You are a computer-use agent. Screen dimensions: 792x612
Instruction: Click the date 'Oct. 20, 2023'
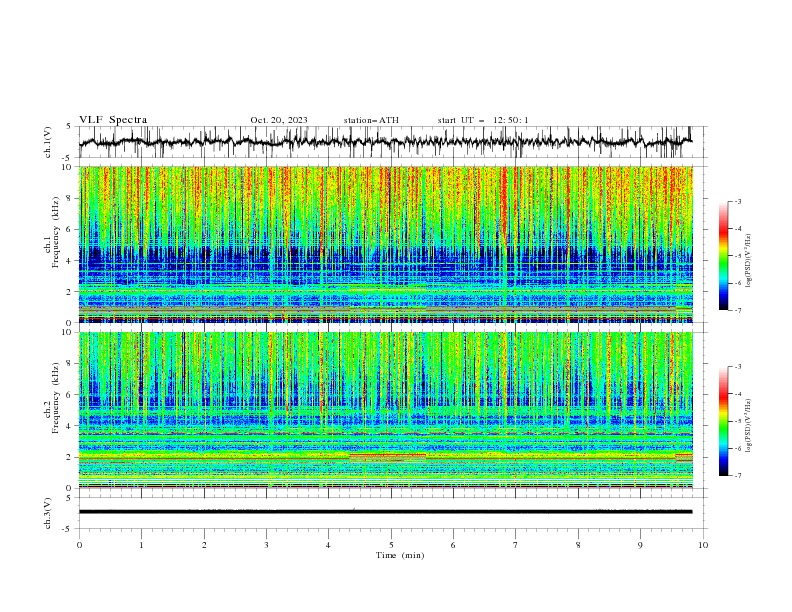click(279, 120)
